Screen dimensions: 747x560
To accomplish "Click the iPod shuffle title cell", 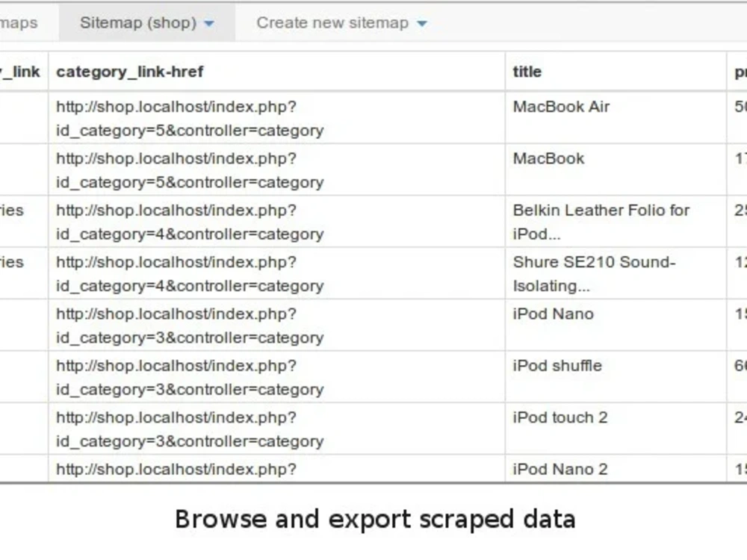I will (x=557, y=366).
